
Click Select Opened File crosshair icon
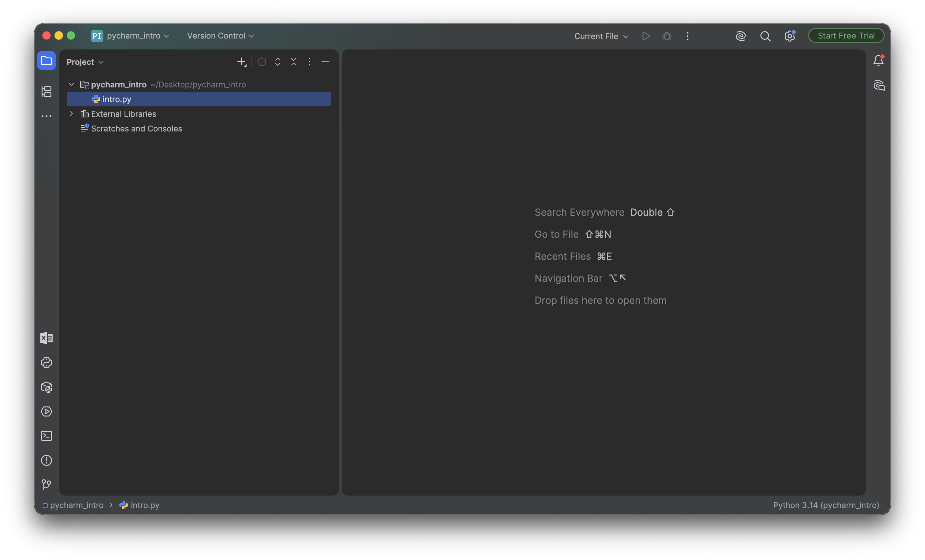coord(262,62)
